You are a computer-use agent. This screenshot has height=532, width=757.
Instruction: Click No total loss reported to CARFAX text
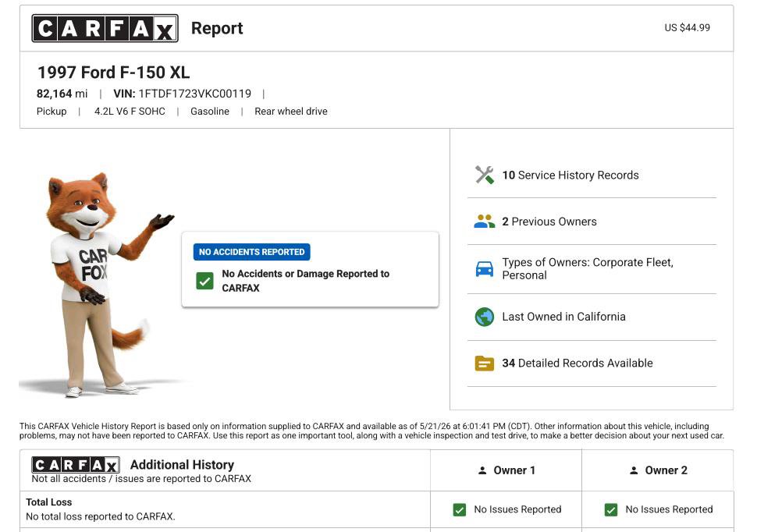[x=101, y=516]
